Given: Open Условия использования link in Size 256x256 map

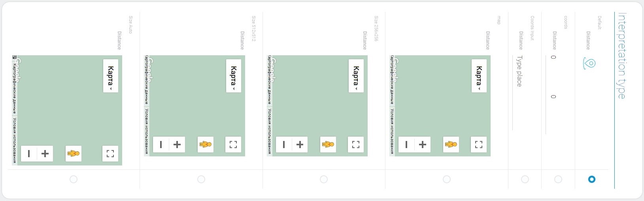Looking at the screenshot, I should point(269,131).
